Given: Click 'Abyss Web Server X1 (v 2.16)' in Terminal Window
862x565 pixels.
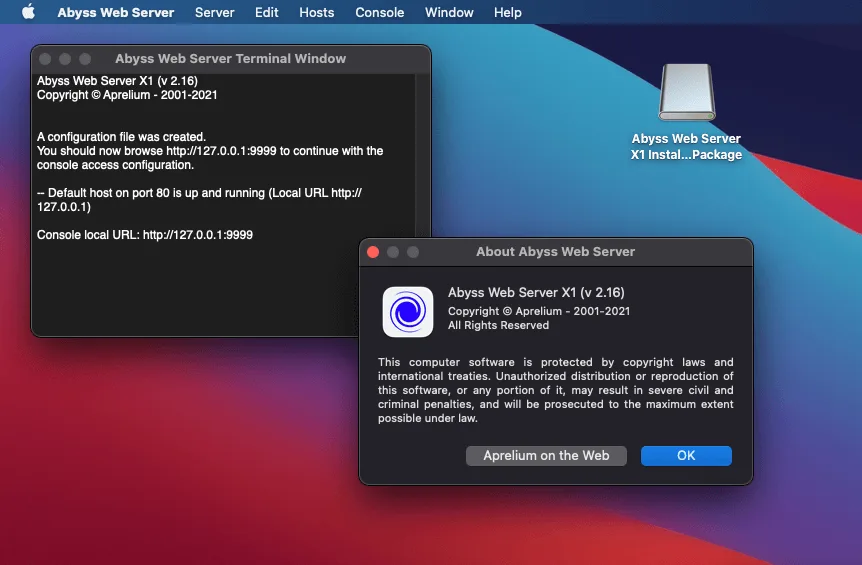Looking at the screenshot, I should pyautogui.click(x=117, y=81).
